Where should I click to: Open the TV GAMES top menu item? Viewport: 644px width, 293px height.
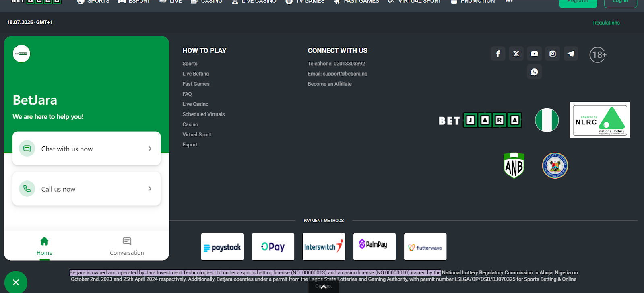pos(305,2)
